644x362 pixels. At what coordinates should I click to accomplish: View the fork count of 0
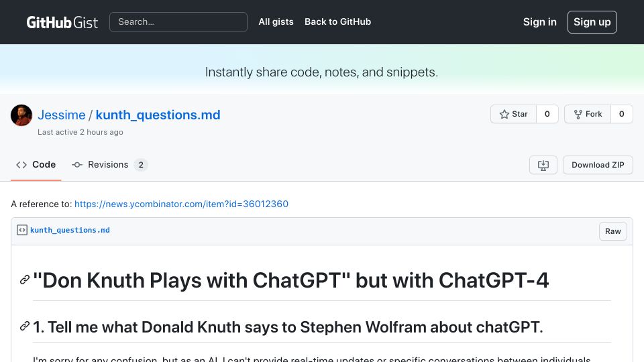[x=621, y=114]
